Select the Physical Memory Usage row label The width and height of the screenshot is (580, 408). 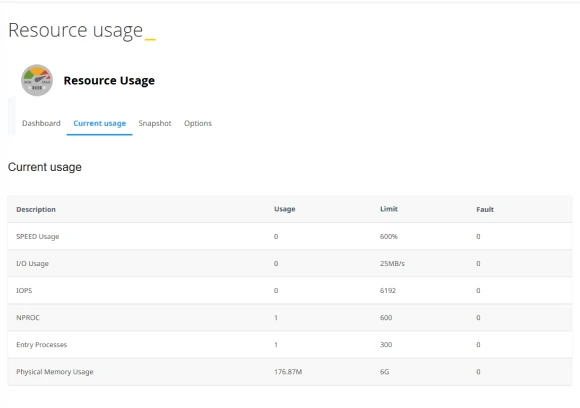coord(54,372)
